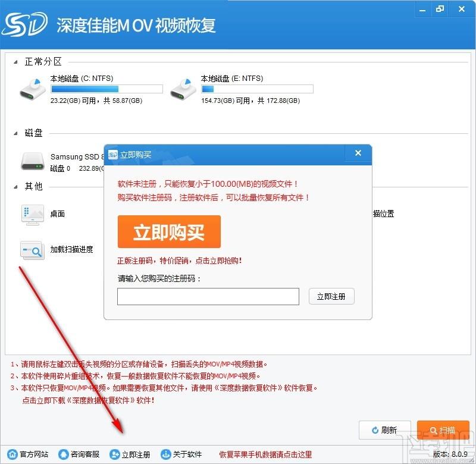Image resolution: width=476 pixels, height=464 pixels.
Task: Click the 关于软件 info icon
Action: point(165,454)
